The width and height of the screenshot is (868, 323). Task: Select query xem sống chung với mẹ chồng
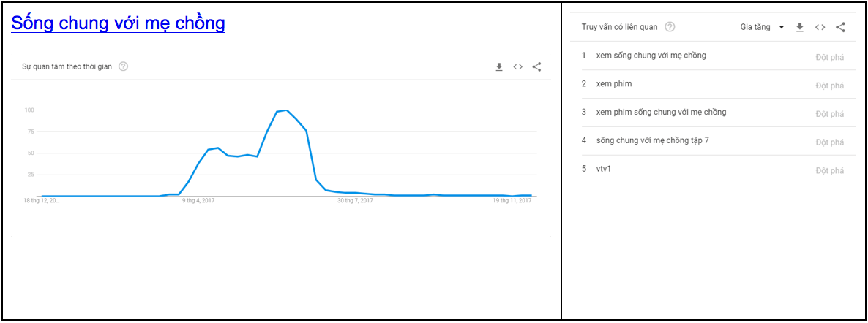point(712,56)
